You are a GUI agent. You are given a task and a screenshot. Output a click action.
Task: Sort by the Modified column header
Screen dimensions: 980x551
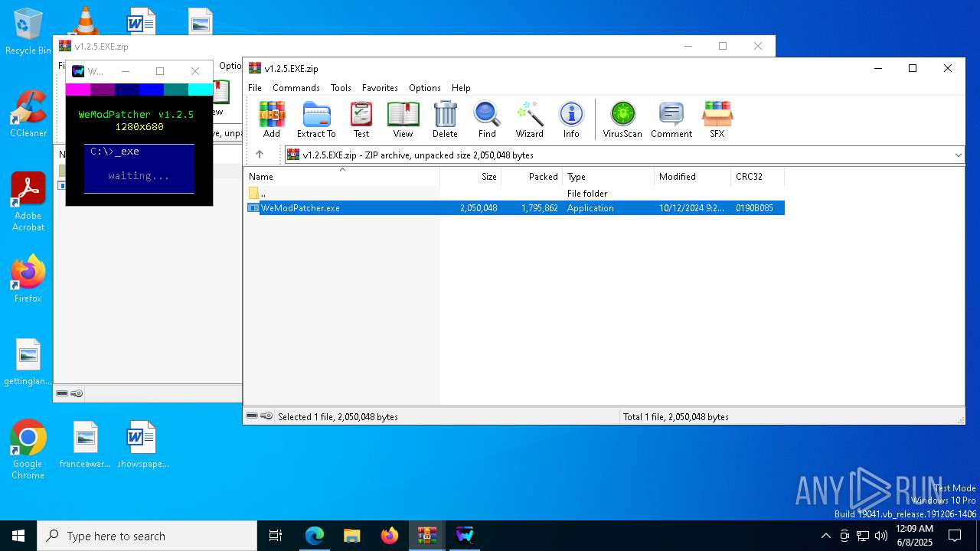click(693, 177)
